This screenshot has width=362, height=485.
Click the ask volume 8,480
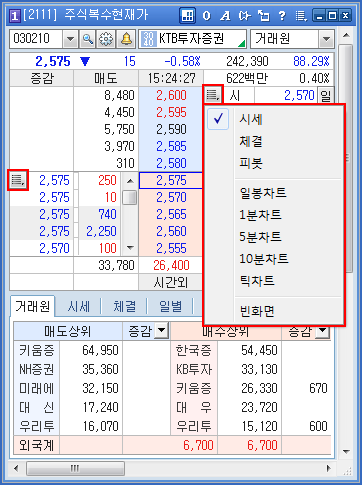point(106,95)
